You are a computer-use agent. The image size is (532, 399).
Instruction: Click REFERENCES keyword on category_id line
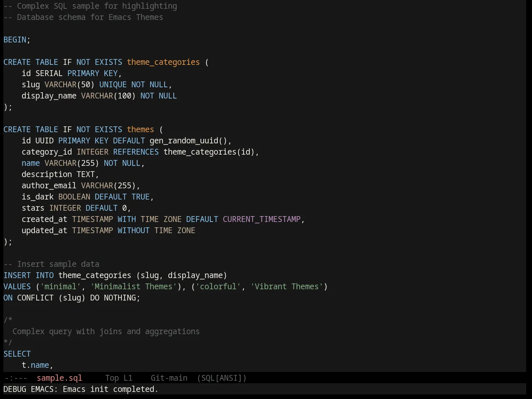click(x=136, y=152)
